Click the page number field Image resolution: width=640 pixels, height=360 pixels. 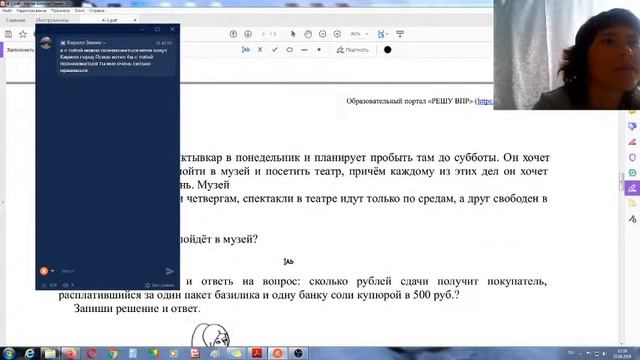pos(264,34)
